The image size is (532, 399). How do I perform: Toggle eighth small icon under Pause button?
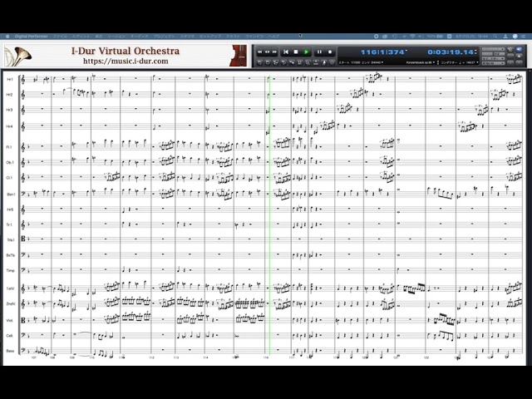coord(316,62)
